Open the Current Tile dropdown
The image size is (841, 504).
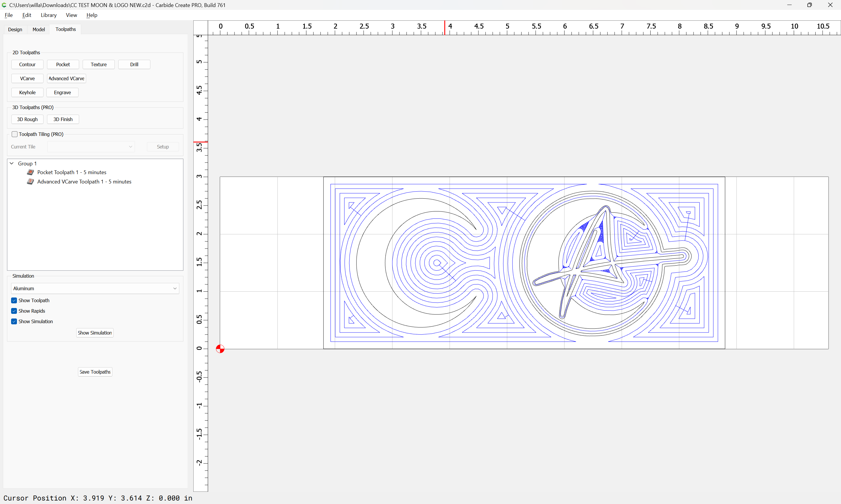pos(91,147)
